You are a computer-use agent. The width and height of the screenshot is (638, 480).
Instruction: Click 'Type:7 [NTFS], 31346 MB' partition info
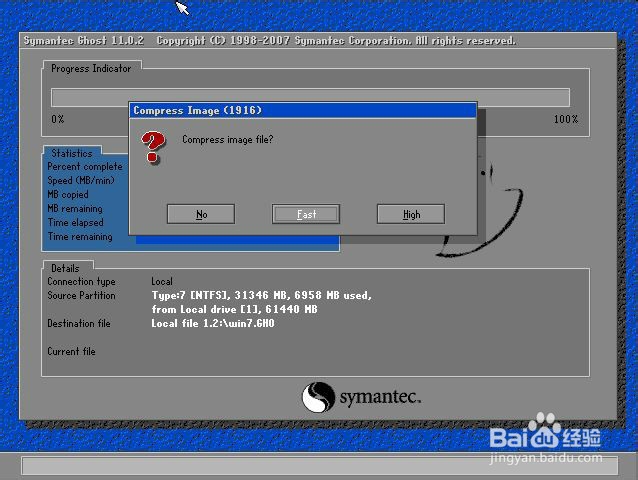pyautogui.click(x=261, y=295)
